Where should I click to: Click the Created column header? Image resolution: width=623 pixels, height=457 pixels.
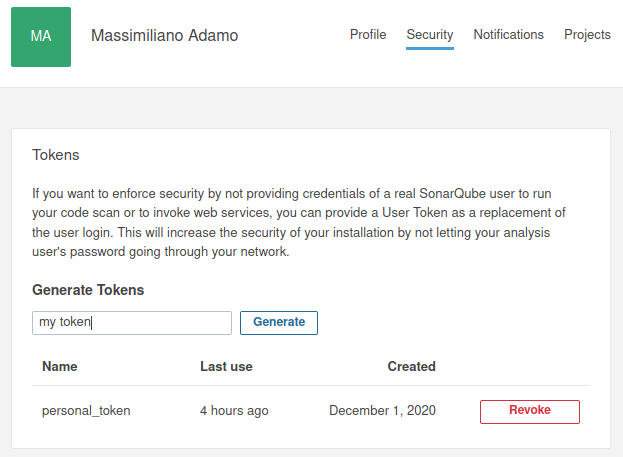coord(411,366)
